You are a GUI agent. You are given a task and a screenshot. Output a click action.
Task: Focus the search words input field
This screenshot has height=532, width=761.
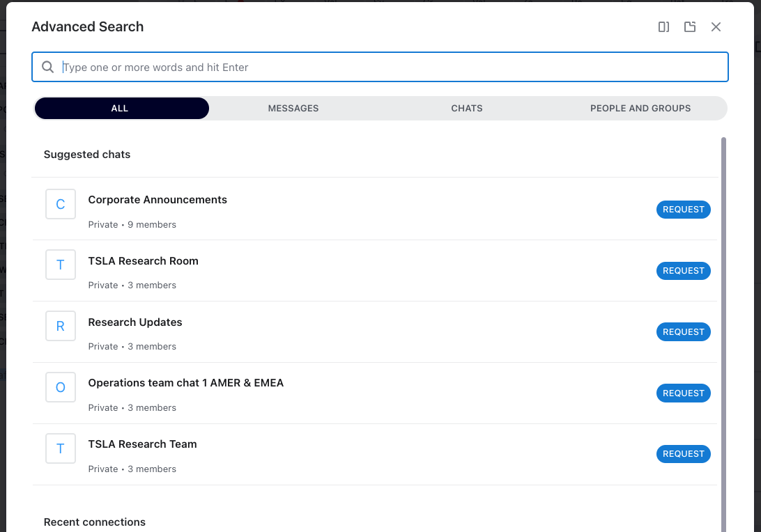[380, 67]
